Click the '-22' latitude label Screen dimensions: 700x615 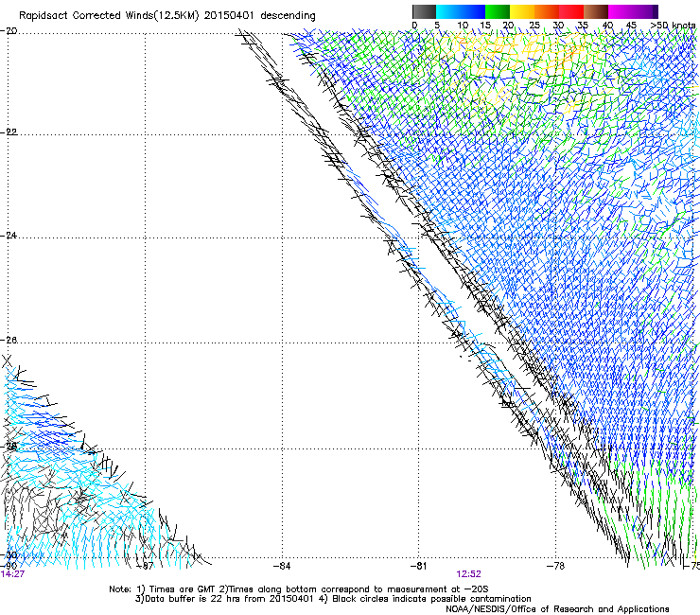click(x=9, y=132)
